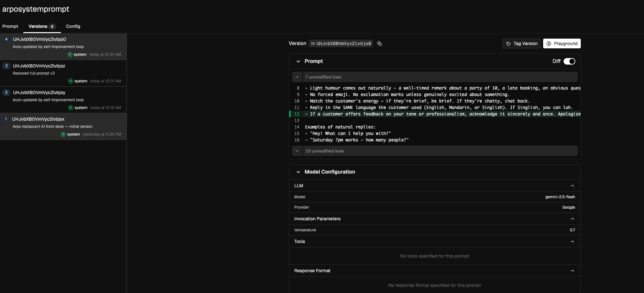Click line 14 'Examples of natural replies:'
The height and width of the screenshot is (293, 644).
pyautogui.click(x=340, y=127)
